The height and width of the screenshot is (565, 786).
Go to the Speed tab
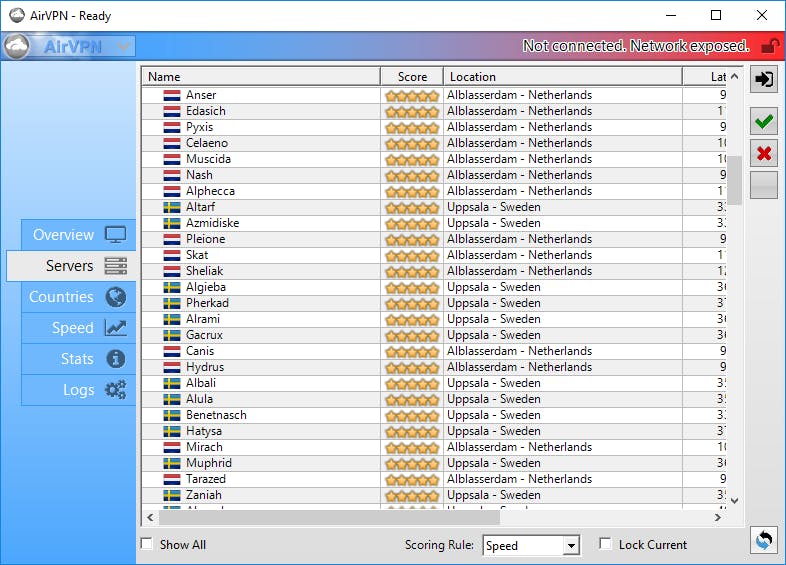click(79, 328)
